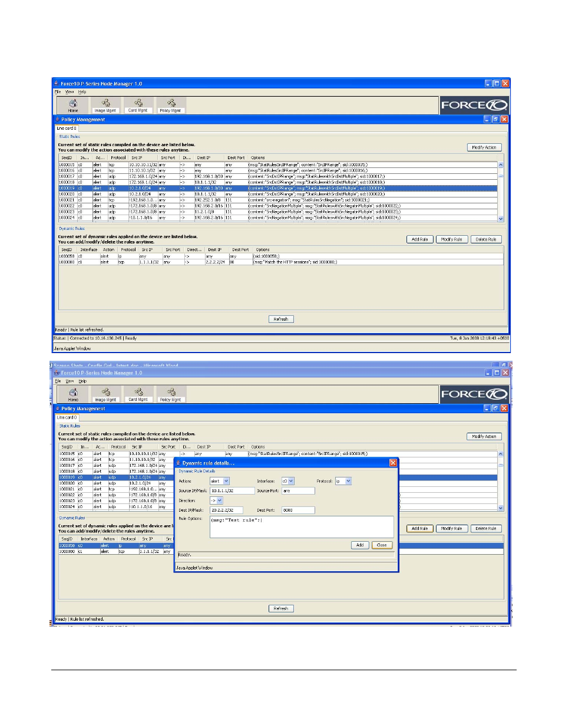Open Help menu in the lower screenshot
Image resolution: width=562 pixels, height=728 pixels.
82,381
